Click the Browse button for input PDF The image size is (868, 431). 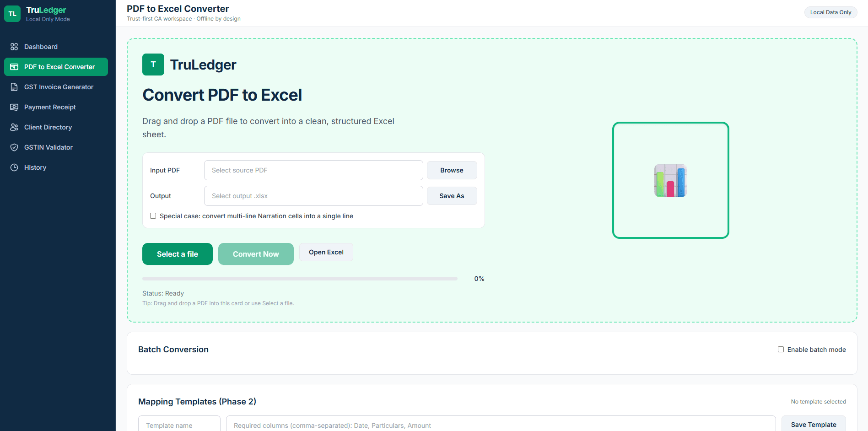coord(451,170)
